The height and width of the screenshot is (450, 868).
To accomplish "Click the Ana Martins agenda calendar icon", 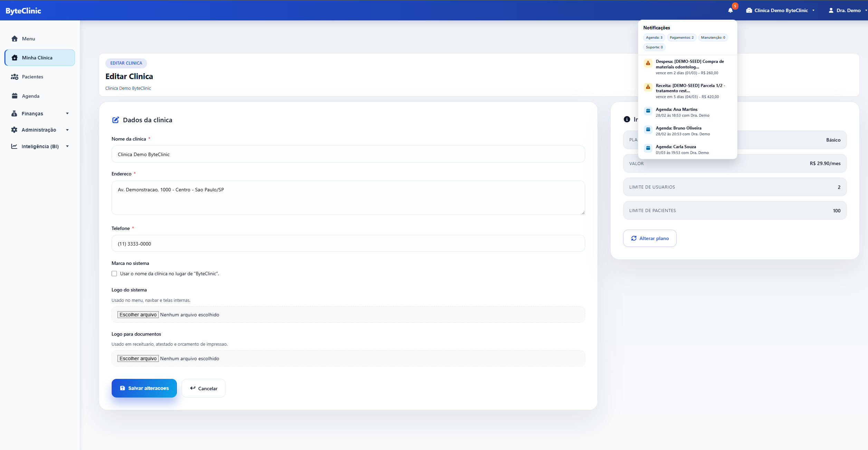I will point(648,111).
